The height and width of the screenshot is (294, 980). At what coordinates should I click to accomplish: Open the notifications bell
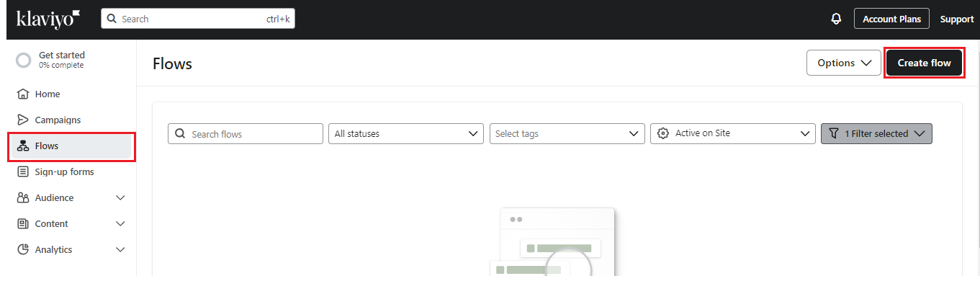point(836,19)
